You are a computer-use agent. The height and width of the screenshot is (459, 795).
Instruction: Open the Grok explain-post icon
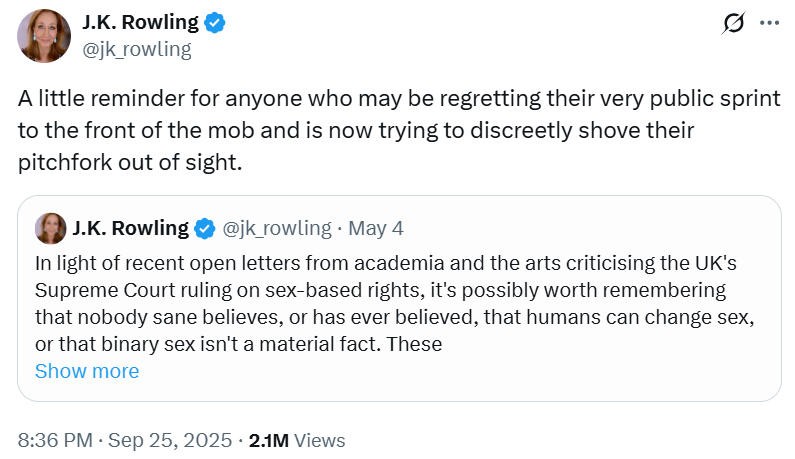[x=733, y=24]
